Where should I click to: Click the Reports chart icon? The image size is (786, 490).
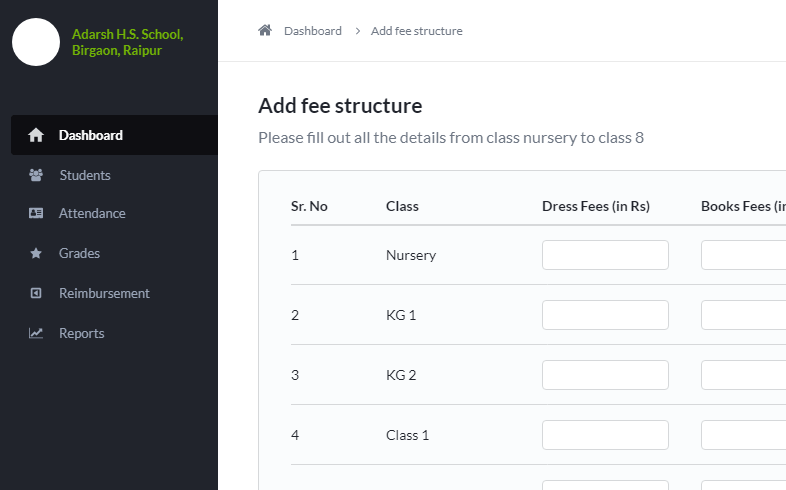tap(36, 333)
